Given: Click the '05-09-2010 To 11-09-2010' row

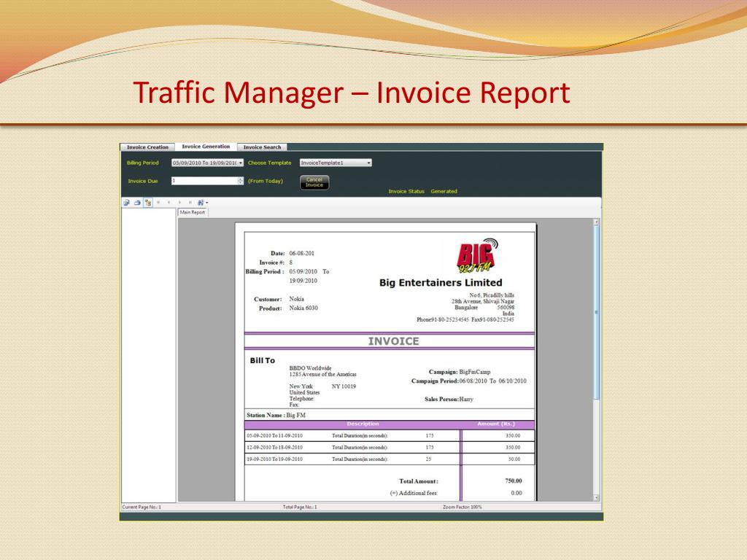Looking at the screenshot, I should click(x=390, y=436).
